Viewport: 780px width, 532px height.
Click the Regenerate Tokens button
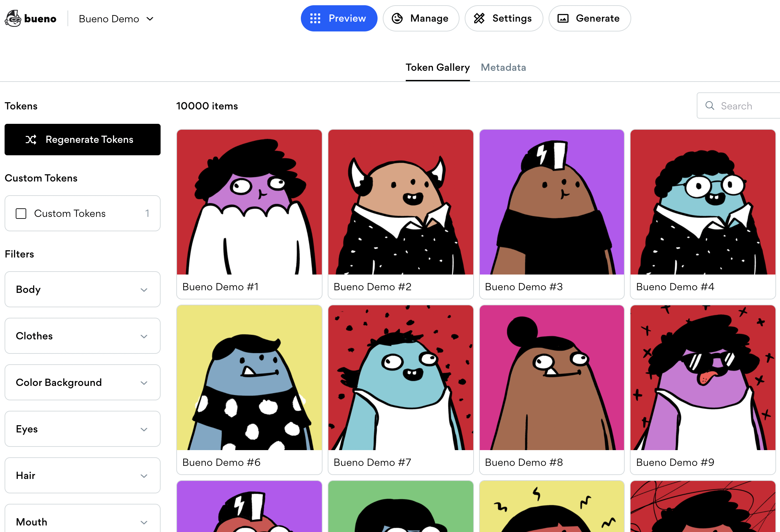click(82, 139)
